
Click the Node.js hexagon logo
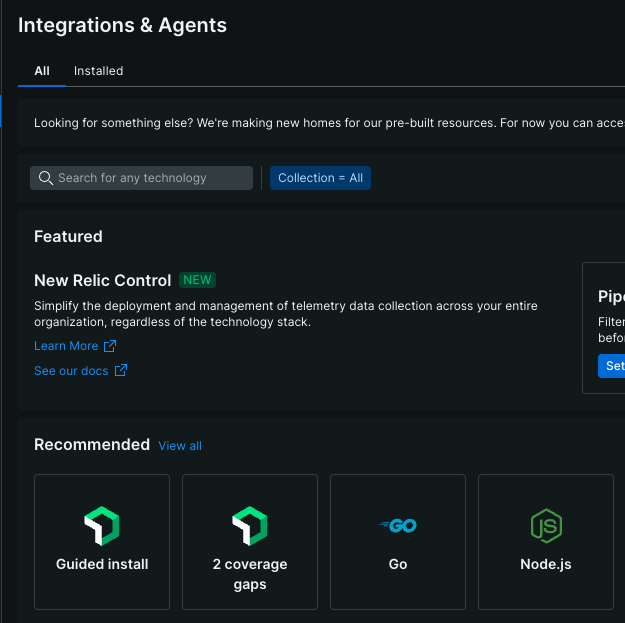(x=546, y=526)
